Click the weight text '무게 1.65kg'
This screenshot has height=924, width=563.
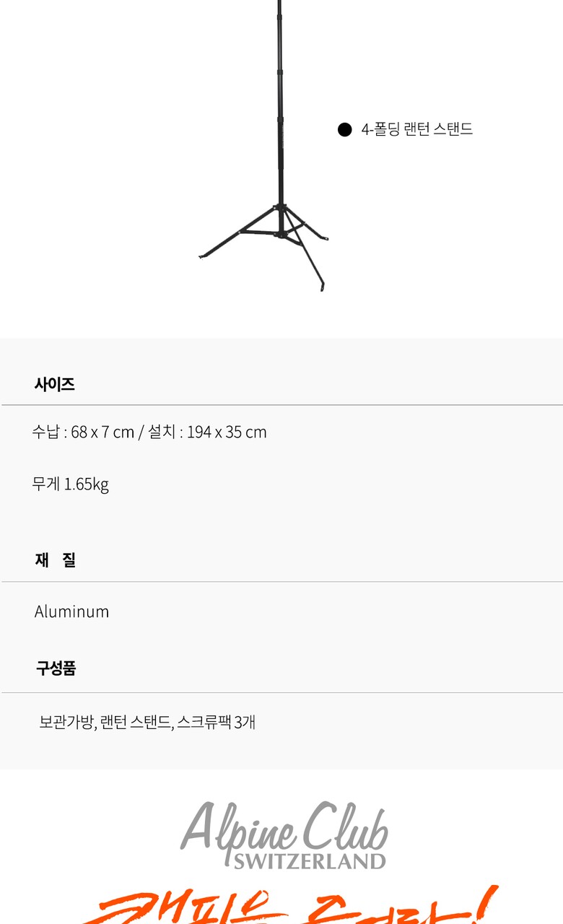click(70, 484)
